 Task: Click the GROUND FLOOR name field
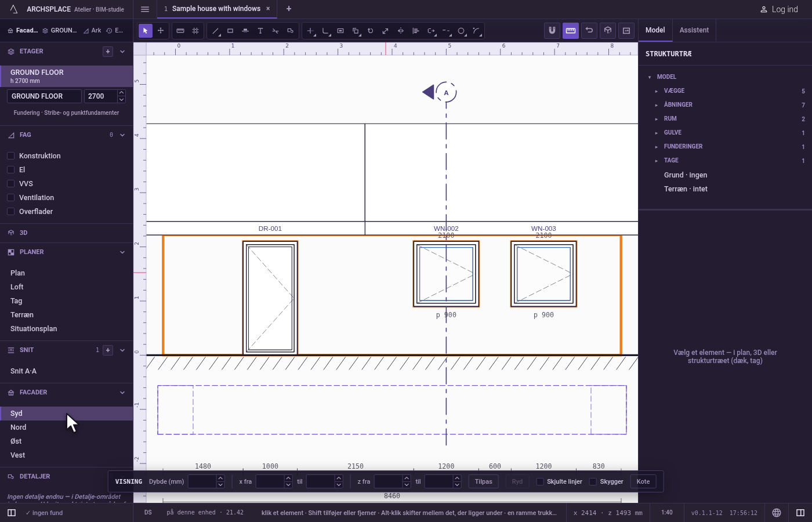tap(44, 96)
